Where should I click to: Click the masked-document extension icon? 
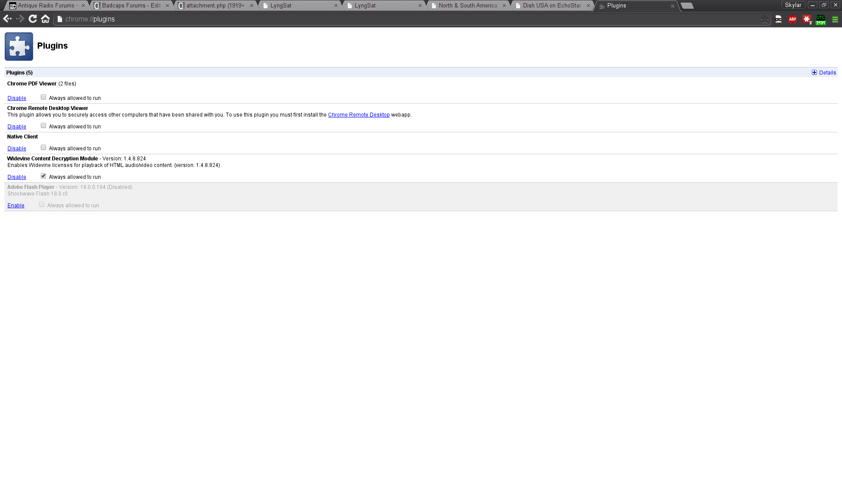point(778,19)
